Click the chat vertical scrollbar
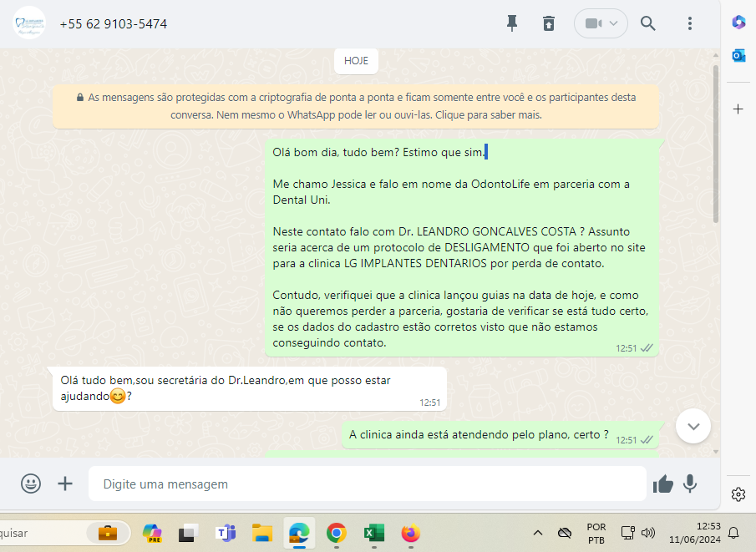The image size is (756, 552). pos(716,144)
